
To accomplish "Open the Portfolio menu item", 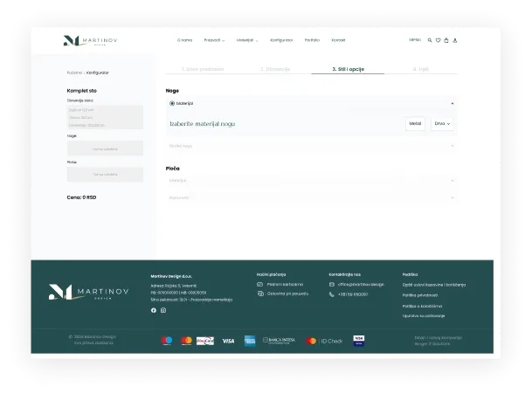I will (312, 40).
